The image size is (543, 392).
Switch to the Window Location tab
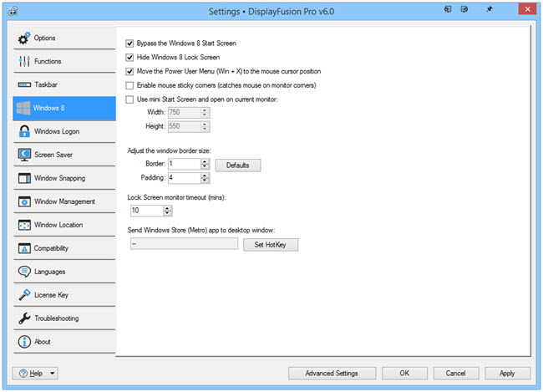tap(64, 225)
